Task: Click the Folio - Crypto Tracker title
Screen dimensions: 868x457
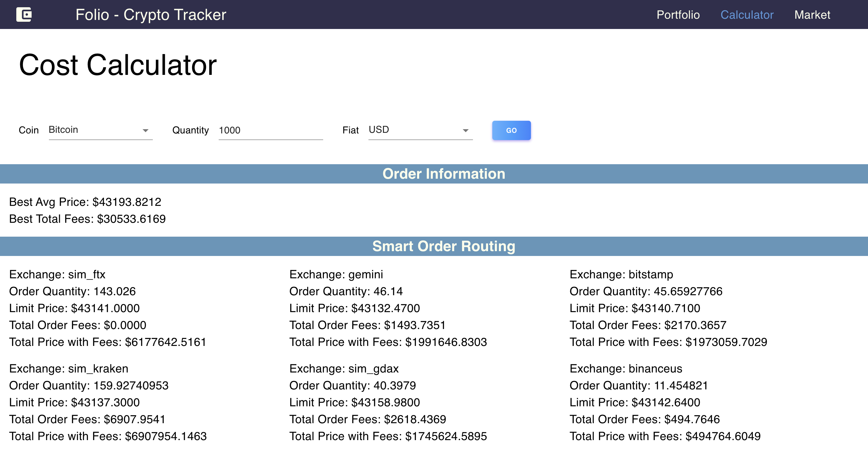Action: (x=151, y=15)
